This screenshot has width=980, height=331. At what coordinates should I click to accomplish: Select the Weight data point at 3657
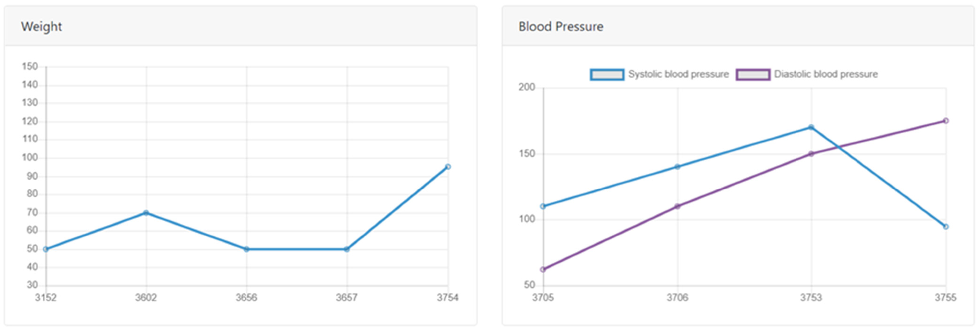(x=347, y=249)
